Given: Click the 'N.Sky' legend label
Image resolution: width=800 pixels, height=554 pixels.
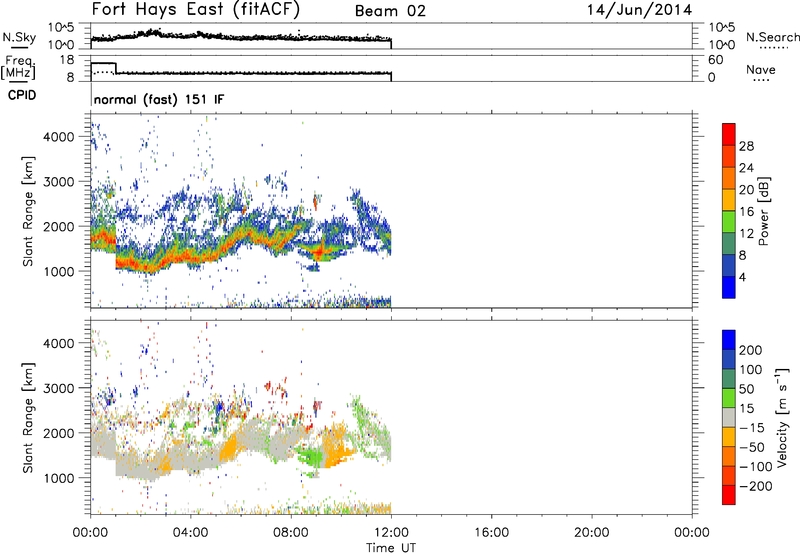Looking at the screenshot, I should 19,37.
